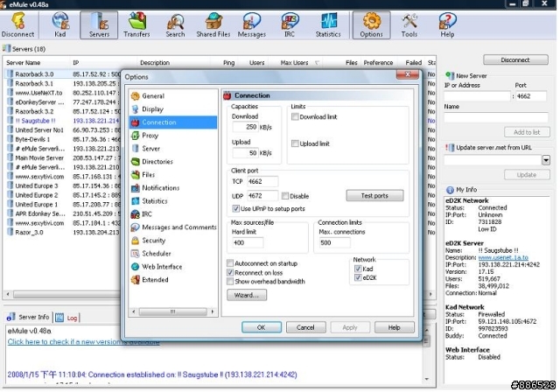Click the Options gear toolbar icon
This screenshot has height=392, width=560.
(x=371, y=25)
